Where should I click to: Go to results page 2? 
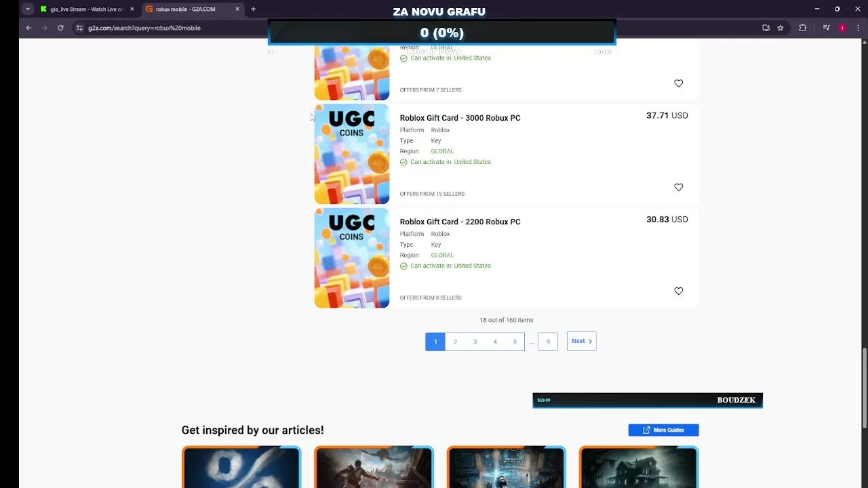pyautogui.click(x=455, y=342)
